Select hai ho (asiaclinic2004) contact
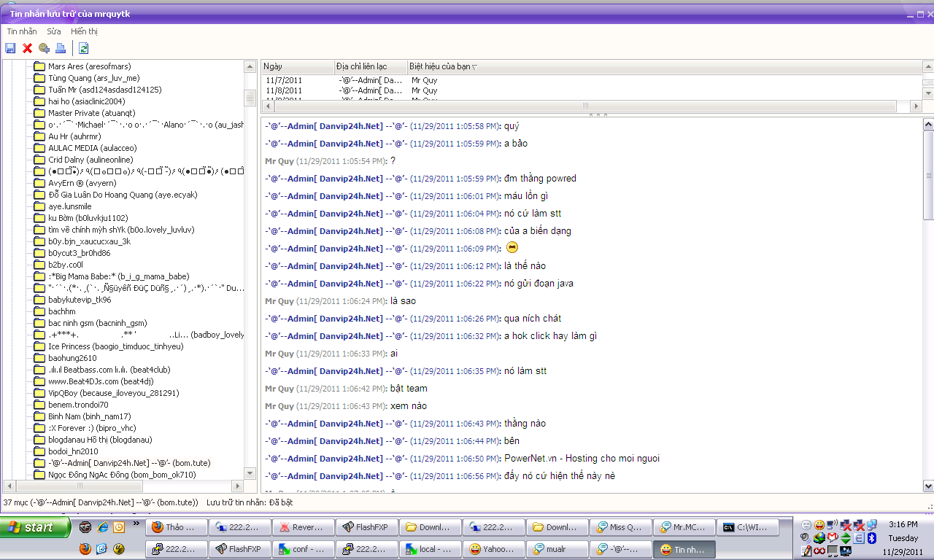 (x=86, y=101)
